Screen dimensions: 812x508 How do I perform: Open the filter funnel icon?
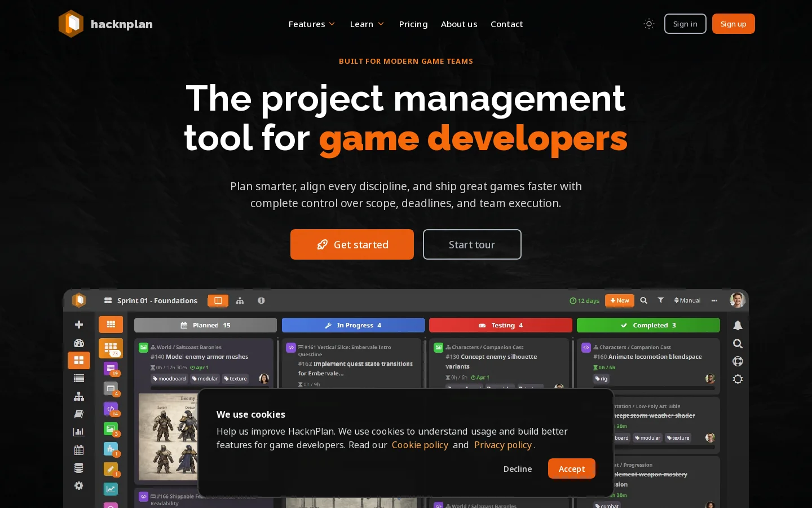pyautogui.click(x=660, y=300)
